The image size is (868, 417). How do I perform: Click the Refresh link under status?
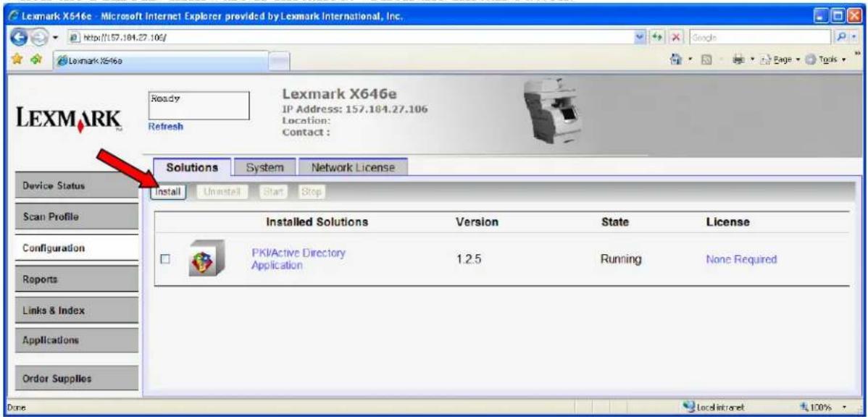(165, 126)
